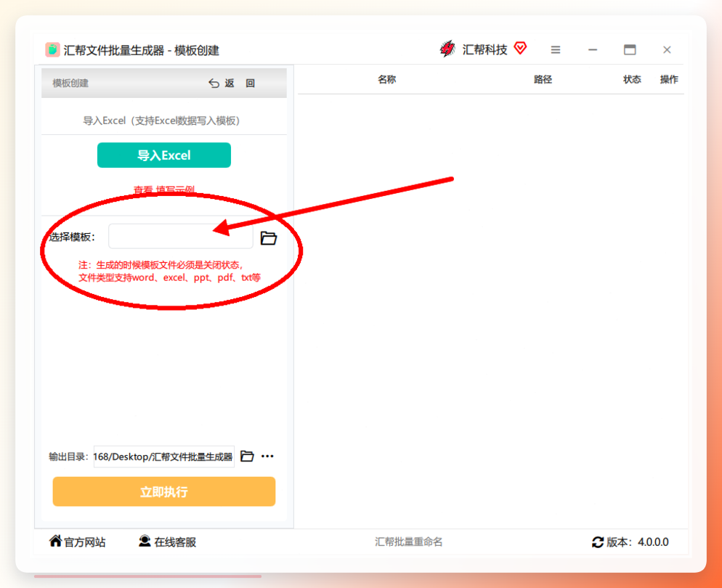Select the 名称 column header
The width and height of the screenshot is (722, 588).
[386, 80]
